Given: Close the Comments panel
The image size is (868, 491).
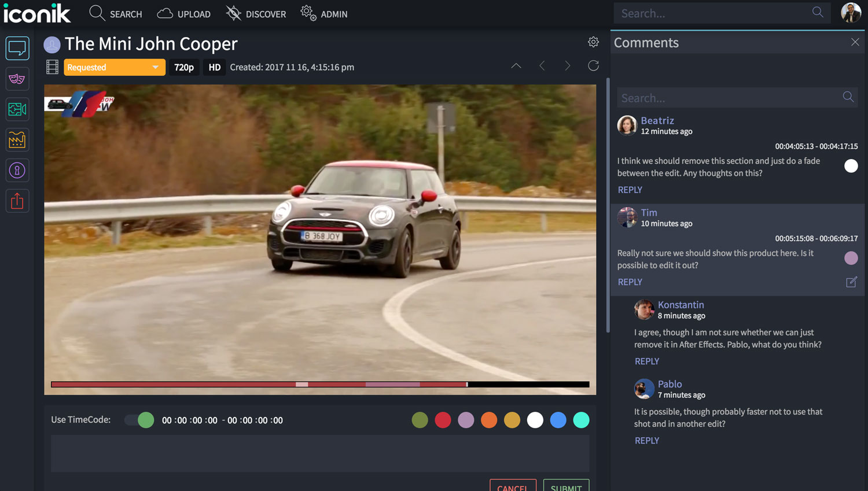Looking at the screenshot, I should coord(855,42).
